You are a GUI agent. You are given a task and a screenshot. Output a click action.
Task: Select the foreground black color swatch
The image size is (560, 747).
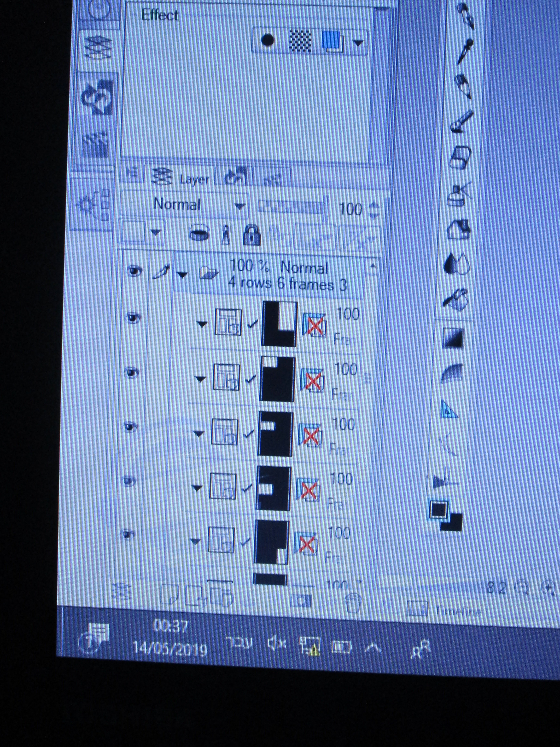coord(438,510)
